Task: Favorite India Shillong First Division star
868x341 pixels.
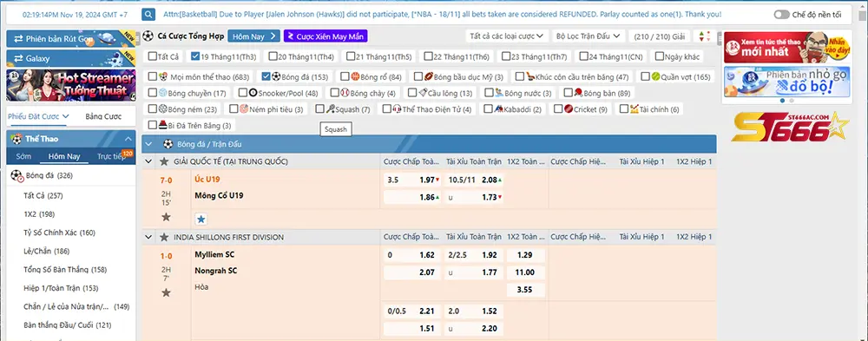Action: [x=164, y=237]
